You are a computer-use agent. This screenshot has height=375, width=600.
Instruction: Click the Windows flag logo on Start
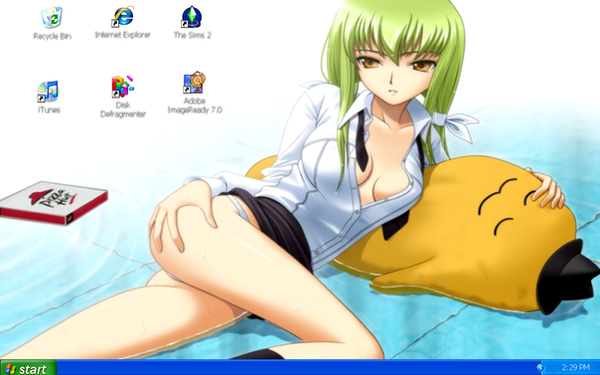[10, 369]
